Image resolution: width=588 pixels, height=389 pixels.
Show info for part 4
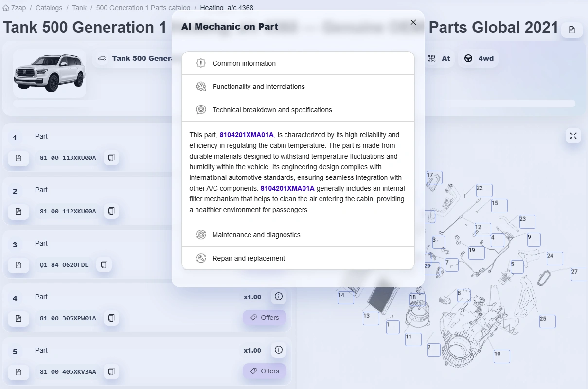[x=279, y=296]
